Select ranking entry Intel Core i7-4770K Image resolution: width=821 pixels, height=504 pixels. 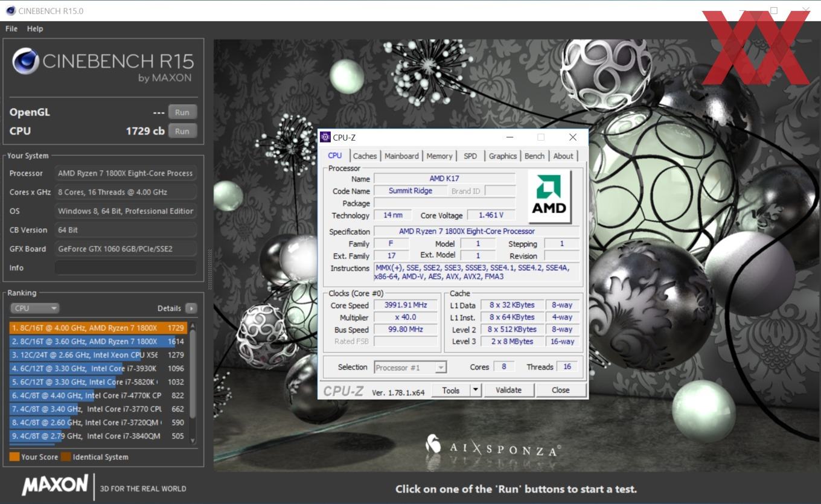click(x=98, y=395)
